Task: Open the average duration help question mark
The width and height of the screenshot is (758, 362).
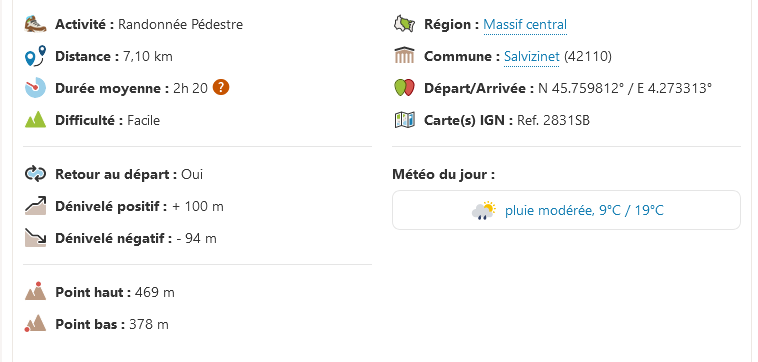Action: [221, 87]
